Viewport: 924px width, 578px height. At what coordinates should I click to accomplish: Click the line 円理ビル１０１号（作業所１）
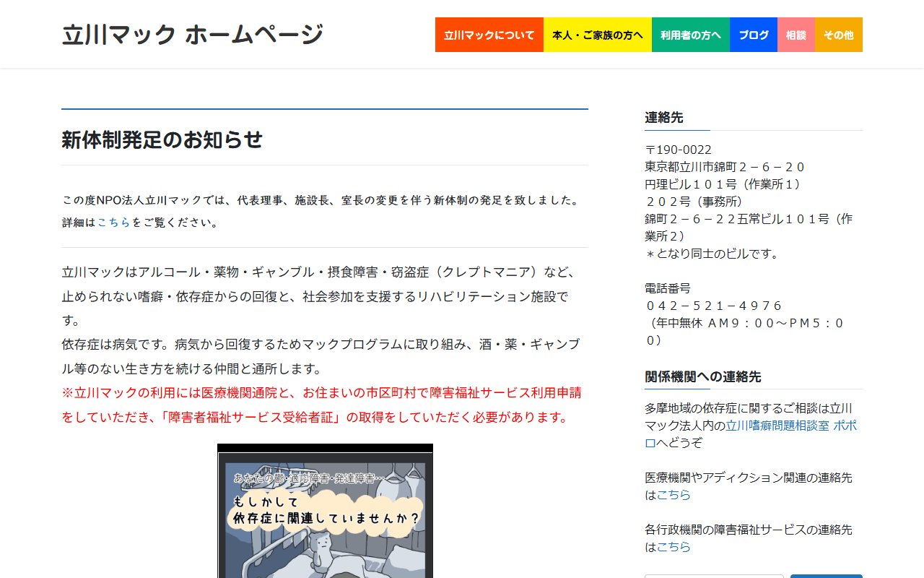tap(725, 184)
